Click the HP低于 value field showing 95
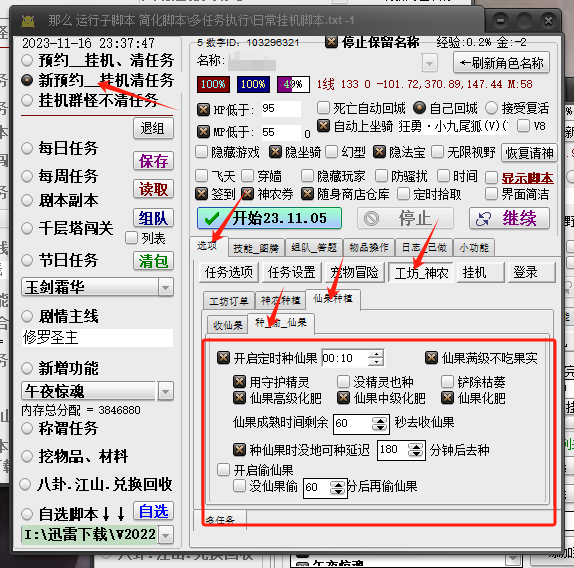 (281, 109)
